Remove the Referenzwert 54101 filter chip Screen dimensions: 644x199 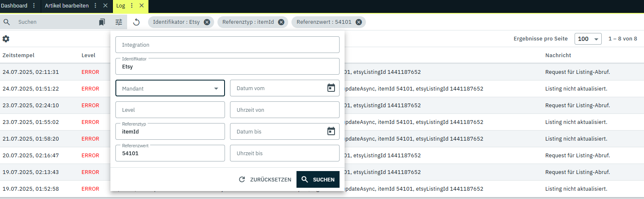tap(359, 22)
